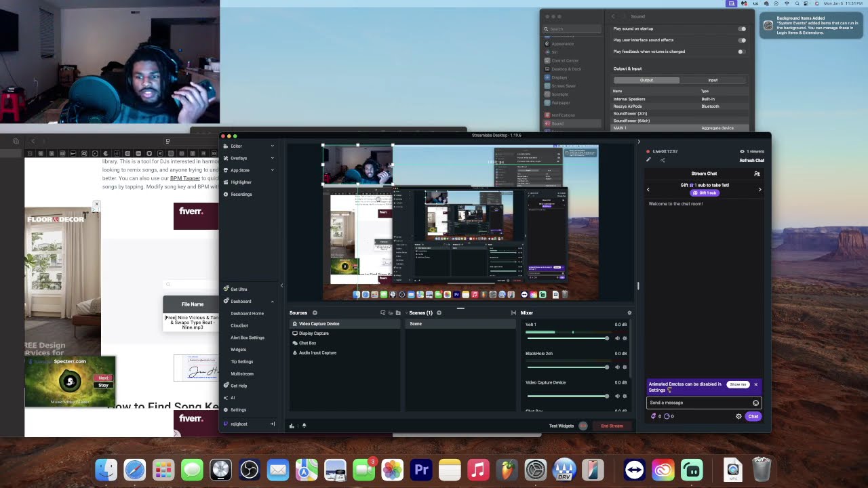Adjust the BlackHole 2ch volume slider
This screenshot has width=868, height=488.
[568, 367]
